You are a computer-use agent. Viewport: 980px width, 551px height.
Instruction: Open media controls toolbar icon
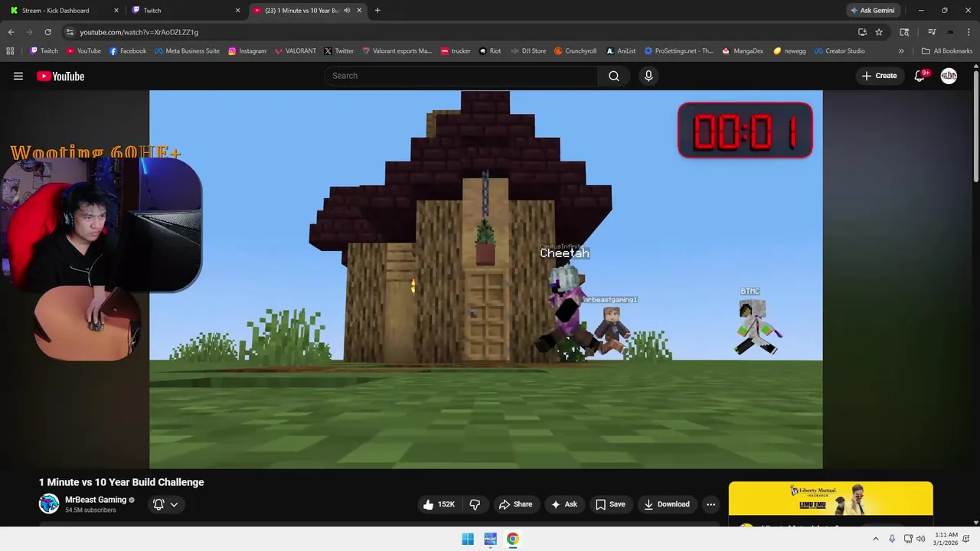coord(932,32)
